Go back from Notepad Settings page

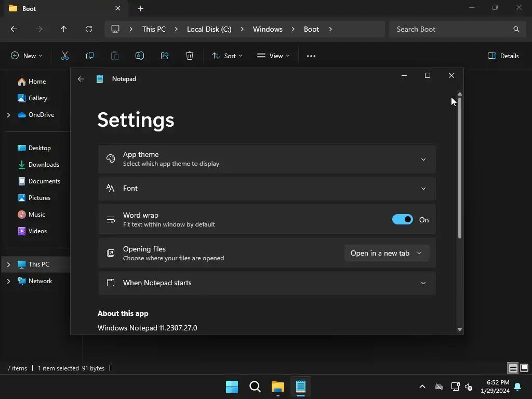tap(81, 79)
